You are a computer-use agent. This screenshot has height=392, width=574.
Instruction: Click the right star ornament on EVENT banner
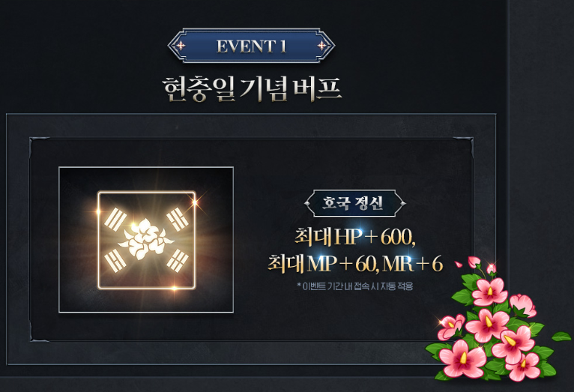(x=321, y=46)
